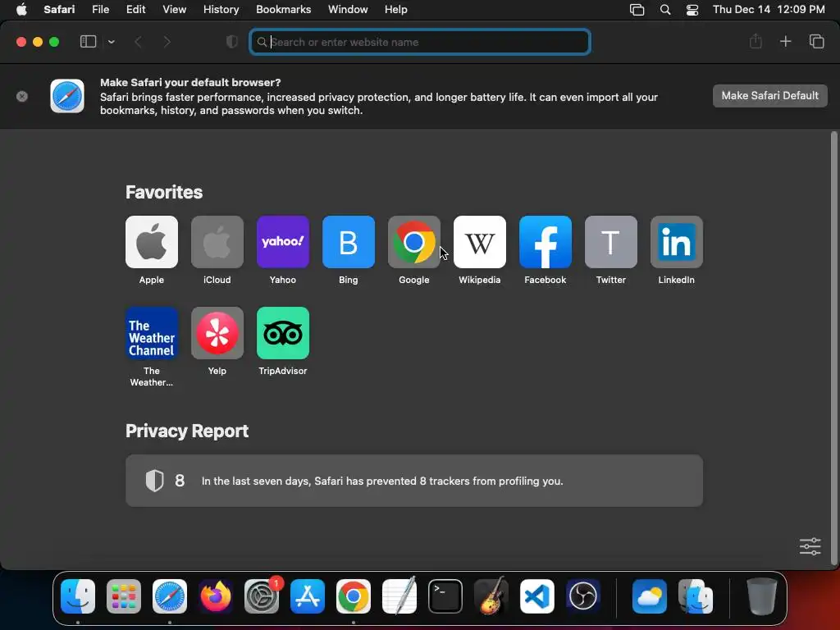Open Finder from the dock
Screen dimensions: 840x630
tap(78, 596)
